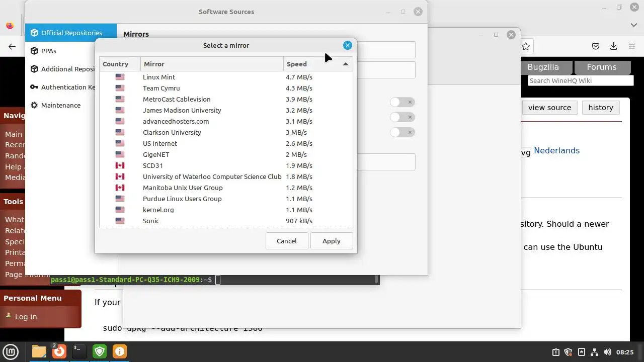This screenshot has height=362, width=644.
Task: Open the file manager from the taskbar
Action: click(39, 351)
